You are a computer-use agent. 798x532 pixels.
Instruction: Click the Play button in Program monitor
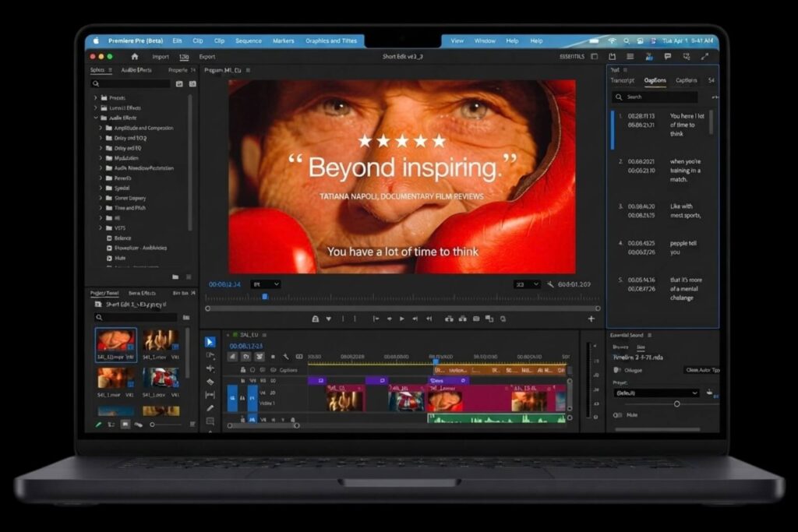402,319
